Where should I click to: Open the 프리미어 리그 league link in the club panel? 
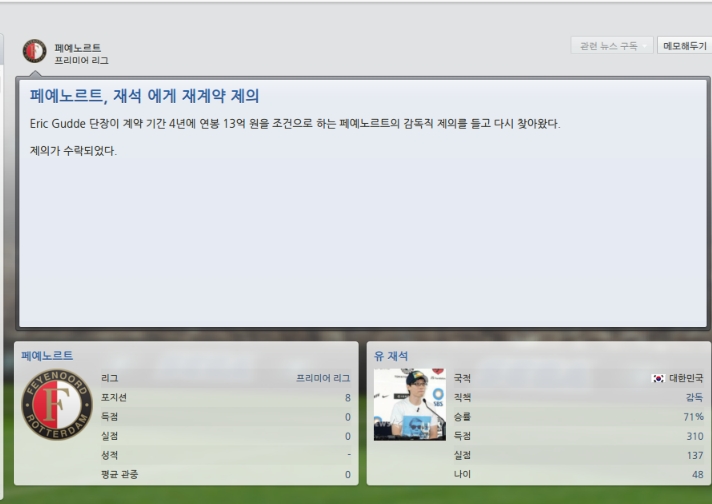tap(323, 378)
